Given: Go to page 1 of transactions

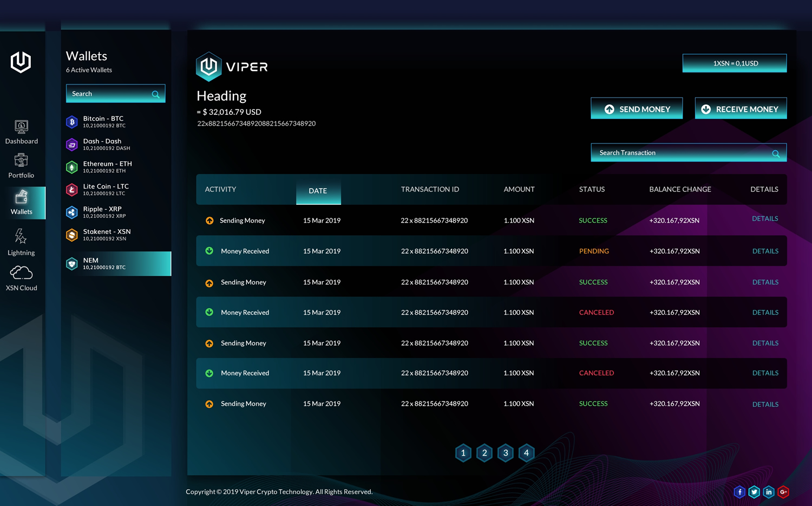Looking at the screenshot, I should [x=463, y=453].
